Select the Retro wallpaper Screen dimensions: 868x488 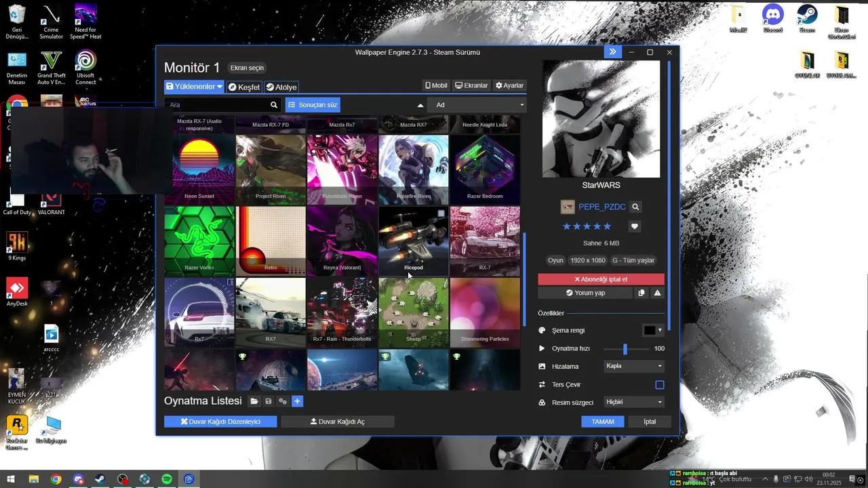pos(271,241)
